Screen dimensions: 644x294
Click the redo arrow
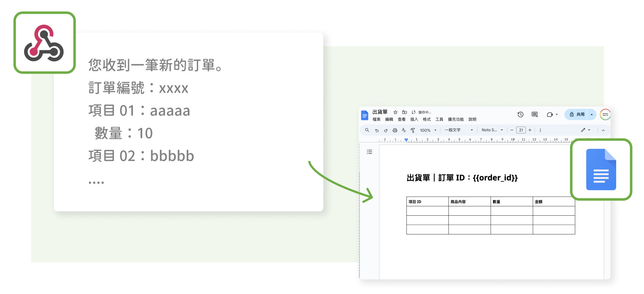pos(386,130)
